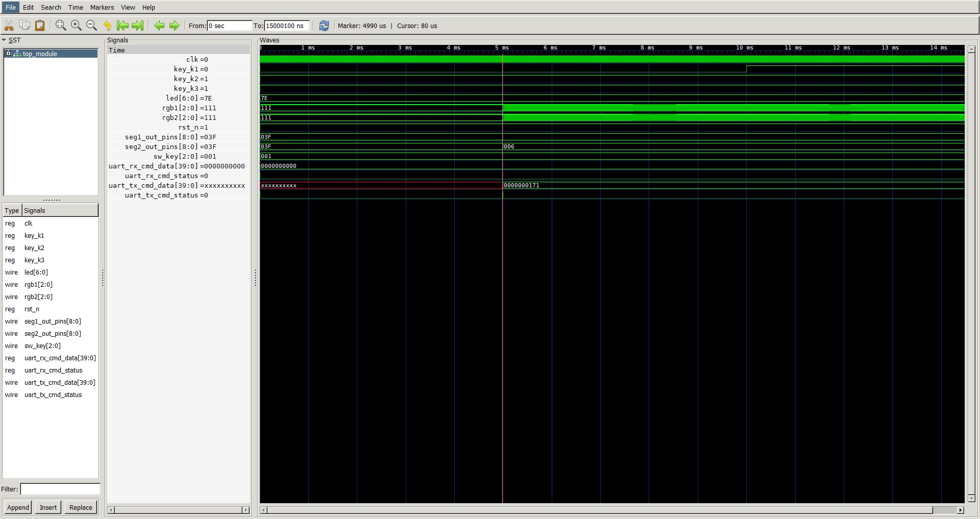Click the To time input field
Viewport: 980px width, 519px height.
pos(286,26)
